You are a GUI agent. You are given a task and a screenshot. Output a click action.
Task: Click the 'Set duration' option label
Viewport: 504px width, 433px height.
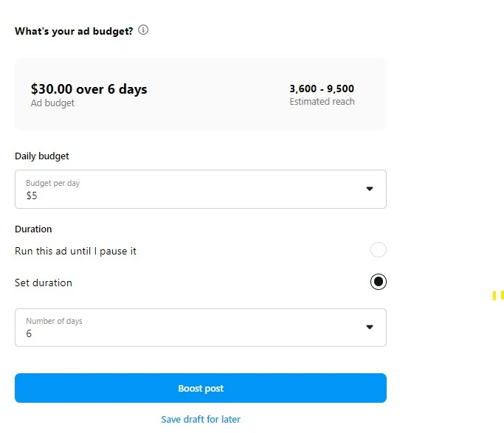(44, 283)
